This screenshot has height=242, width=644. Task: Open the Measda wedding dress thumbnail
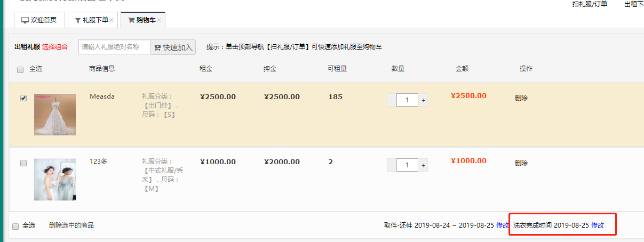point(55,115)
